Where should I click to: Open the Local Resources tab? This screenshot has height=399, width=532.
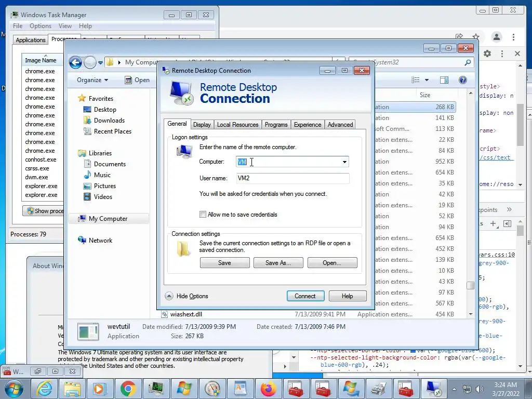237,125
